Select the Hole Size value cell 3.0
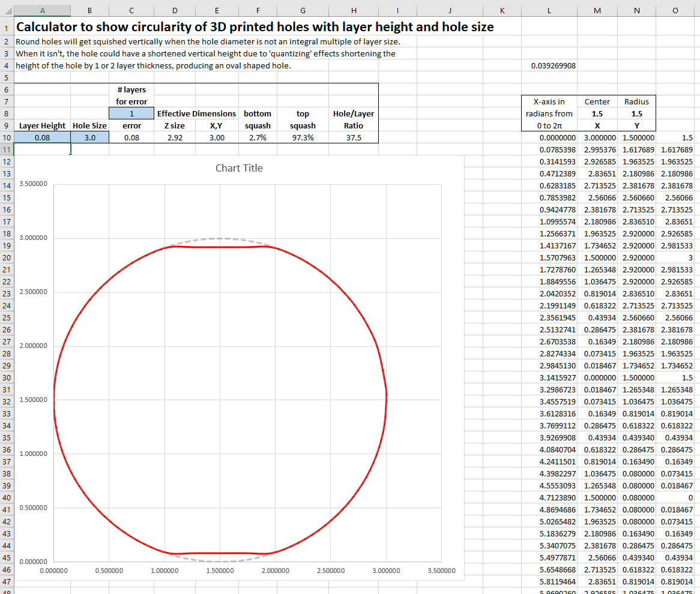The image size is (700, 594). coord(89,137)
